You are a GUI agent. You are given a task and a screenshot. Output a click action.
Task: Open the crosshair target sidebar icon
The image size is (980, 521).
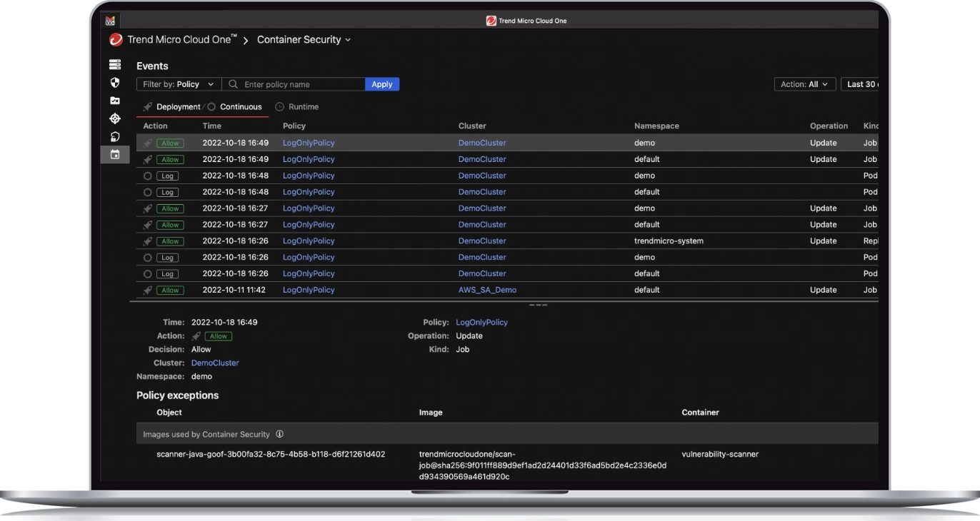pos(115,118)
